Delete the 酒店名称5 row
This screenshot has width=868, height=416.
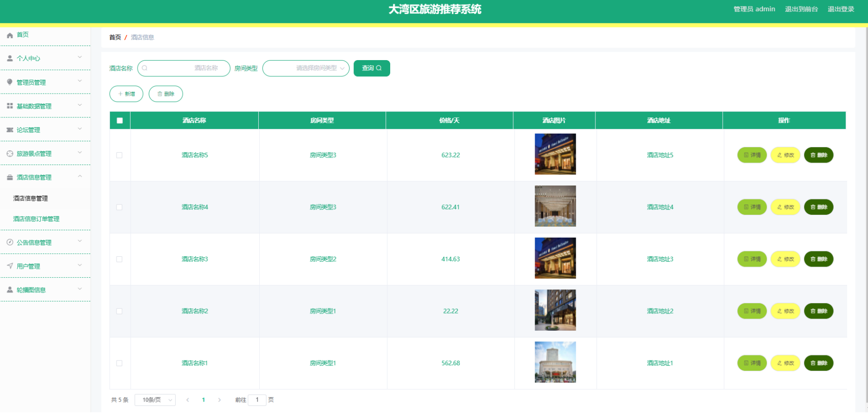point(819,155)
